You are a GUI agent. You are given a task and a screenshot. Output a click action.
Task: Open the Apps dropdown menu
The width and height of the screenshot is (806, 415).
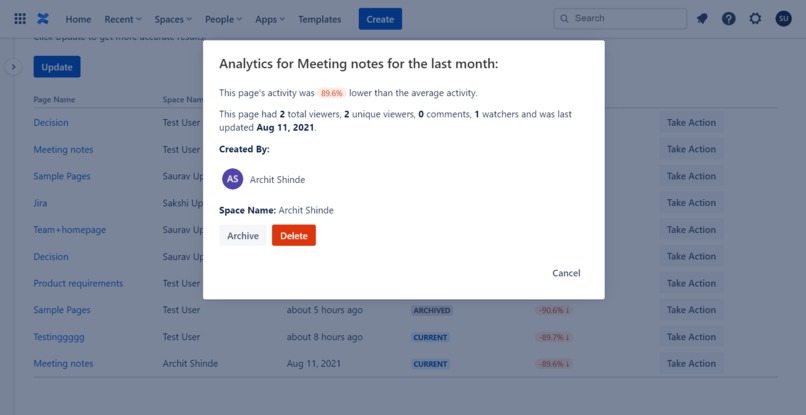(270, 20)
